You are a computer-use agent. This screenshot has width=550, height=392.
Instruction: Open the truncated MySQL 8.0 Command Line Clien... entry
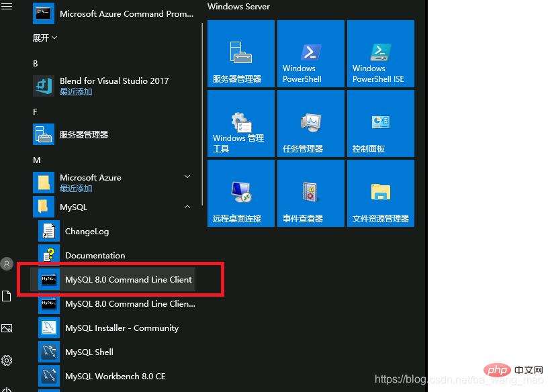pyautogui.click(x=130, y=303)
